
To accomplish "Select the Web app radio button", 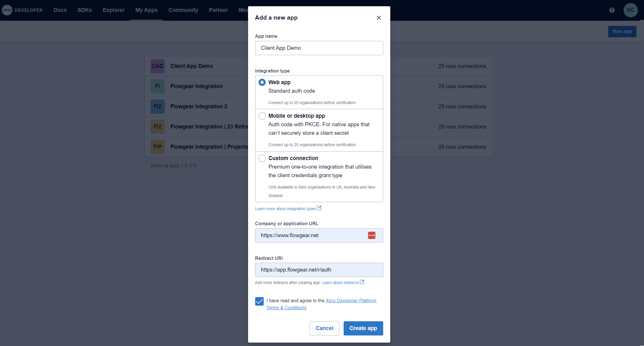I will pyautogui.click(x=262, y=82).
